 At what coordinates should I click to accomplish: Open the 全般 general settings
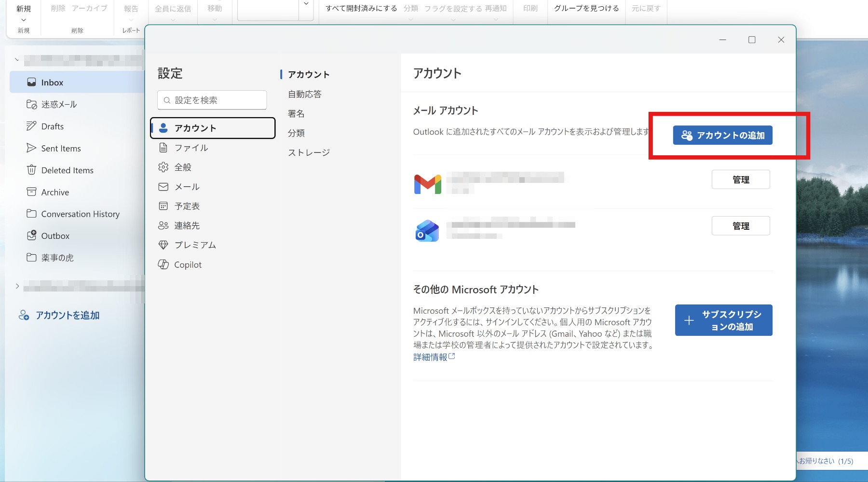click(x=183, y=167)
